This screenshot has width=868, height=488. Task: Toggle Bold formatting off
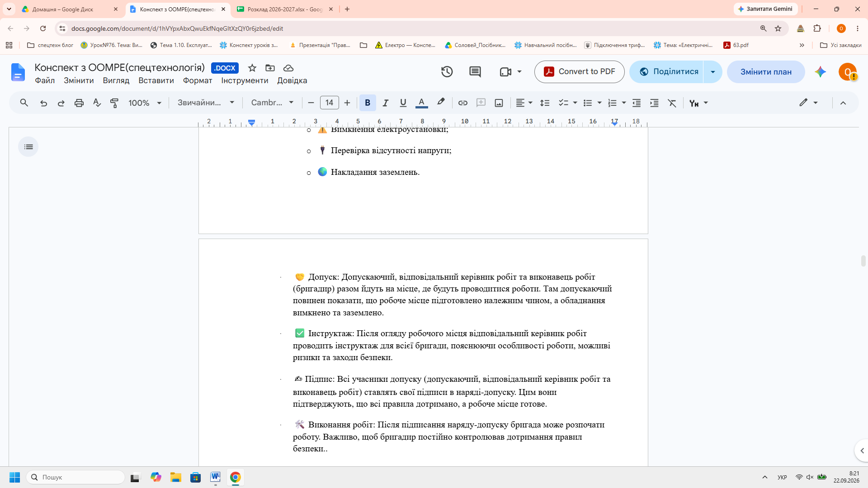[x=368, y=103]
